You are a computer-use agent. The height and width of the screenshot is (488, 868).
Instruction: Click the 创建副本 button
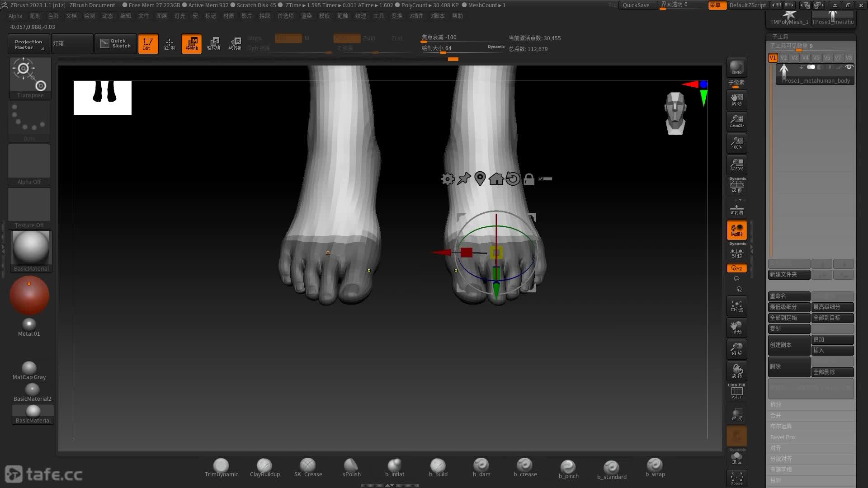click(x=788, y=345)
